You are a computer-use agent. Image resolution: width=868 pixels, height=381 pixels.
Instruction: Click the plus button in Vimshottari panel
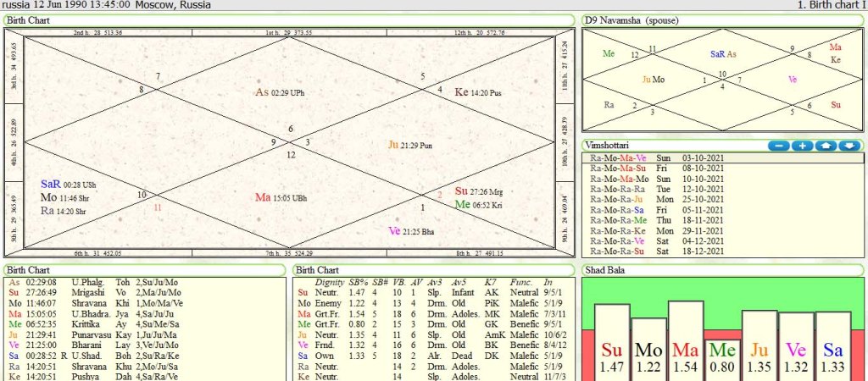[x=802, y=146]
